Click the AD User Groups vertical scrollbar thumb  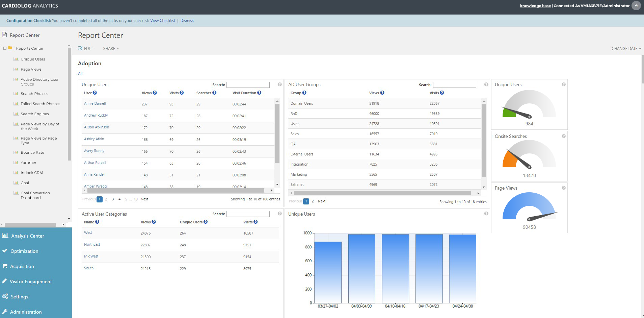click(484, 140)
